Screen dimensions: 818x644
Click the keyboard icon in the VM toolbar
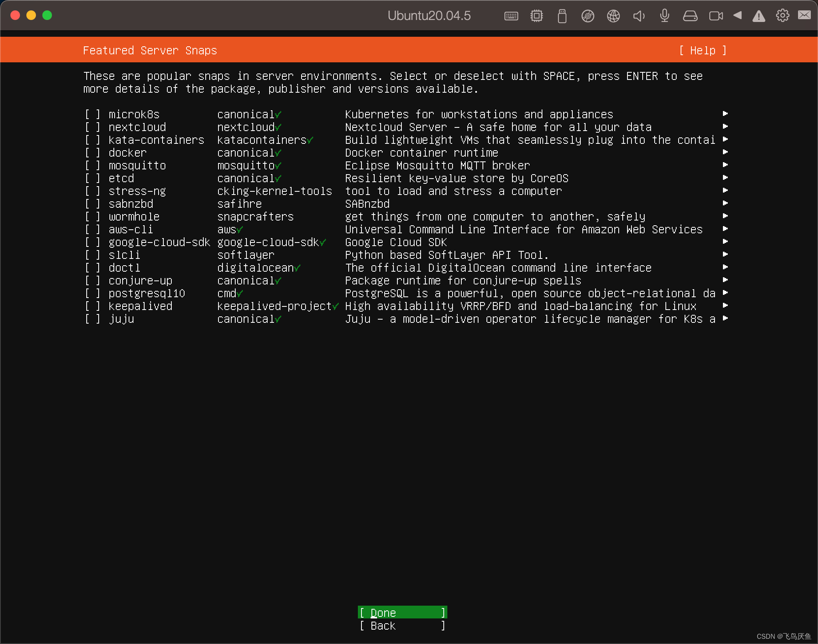[511, 16]
